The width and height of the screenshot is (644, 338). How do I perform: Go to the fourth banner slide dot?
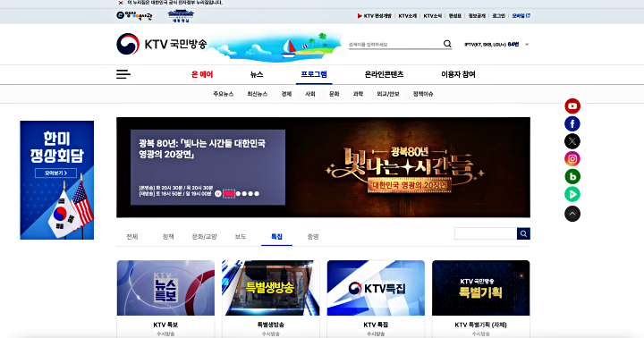pos(250,194)
